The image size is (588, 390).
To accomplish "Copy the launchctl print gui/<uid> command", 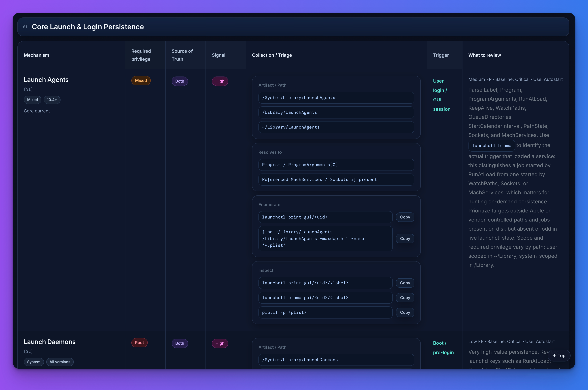I will point(405,217).
